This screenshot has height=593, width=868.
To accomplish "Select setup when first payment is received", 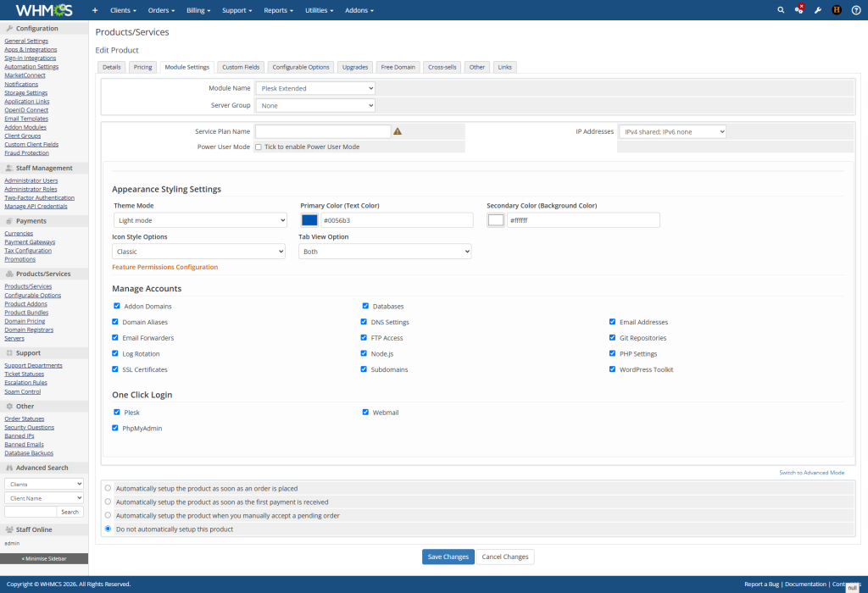I will 108,502.
